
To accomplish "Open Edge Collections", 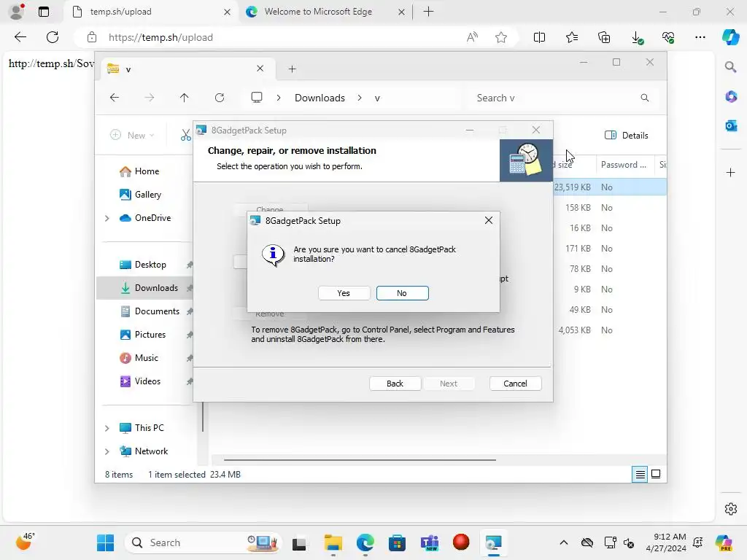I will (x=604, y=37).
